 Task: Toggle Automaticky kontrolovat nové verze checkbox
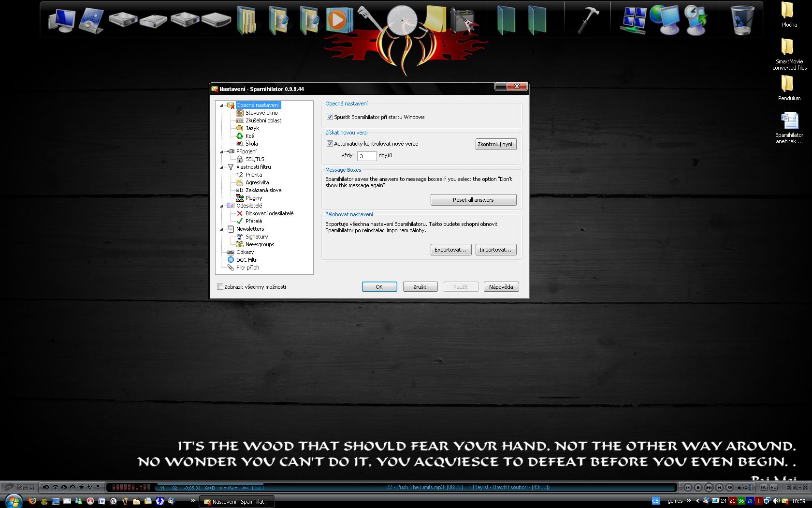(x=330, y=144)
